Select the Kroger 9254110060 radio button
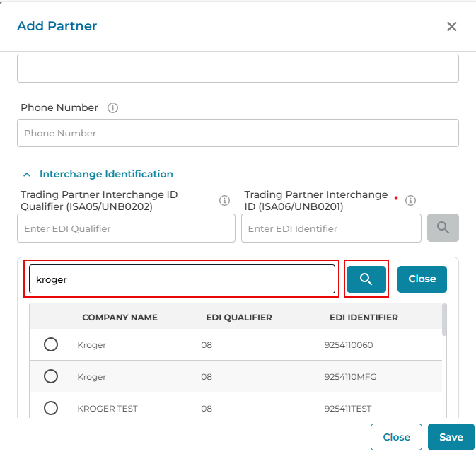Screen dimensions: 476x454 click(x=51, y=344)
